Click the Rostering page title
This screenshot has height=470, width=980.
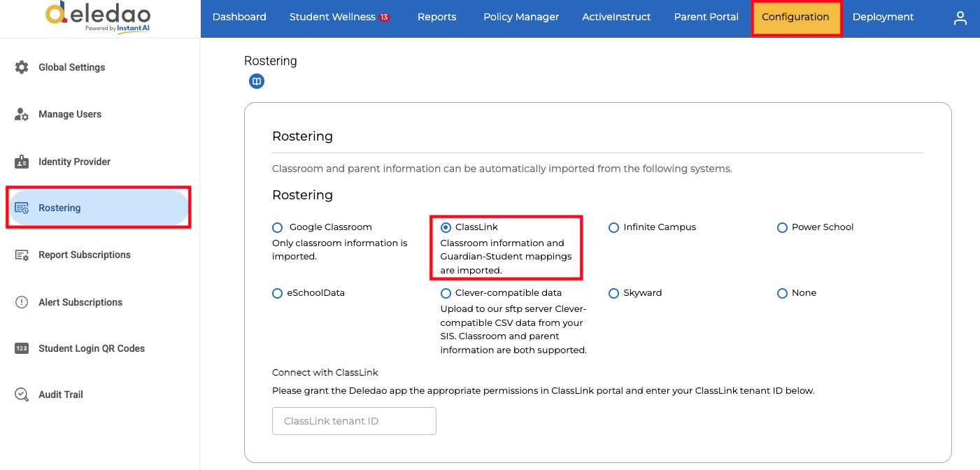[x=271, y=61]
